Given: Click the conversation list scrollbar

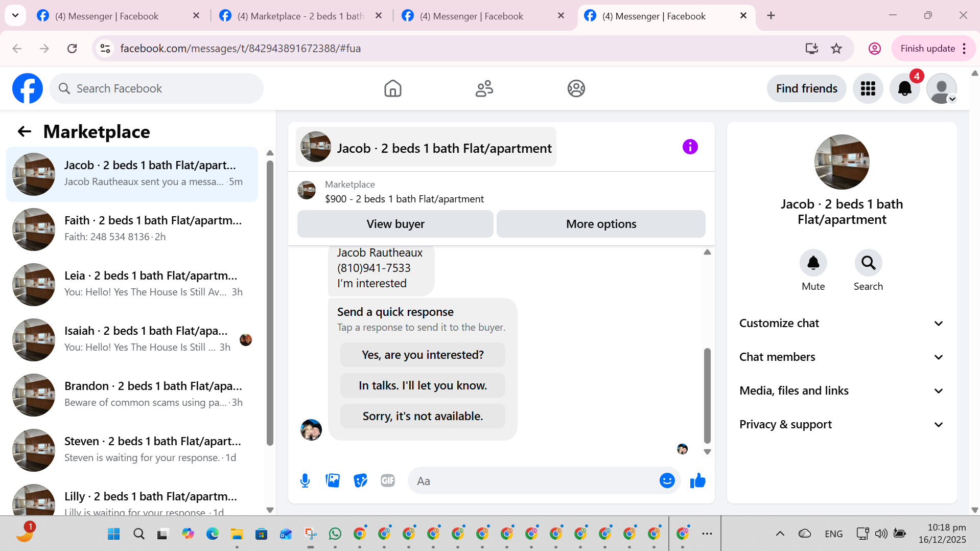Looking at the screenshot, I should click(270, 303).
